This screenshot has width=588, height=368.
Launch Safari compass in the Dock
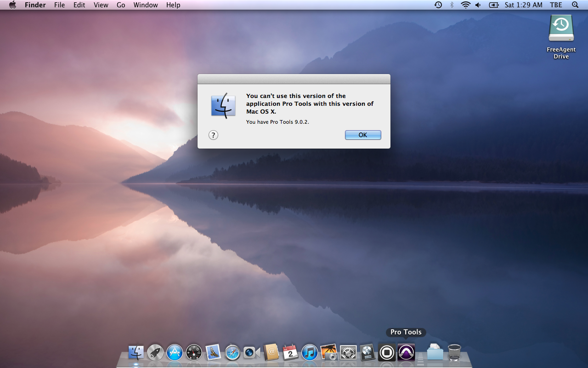(232, 353)
